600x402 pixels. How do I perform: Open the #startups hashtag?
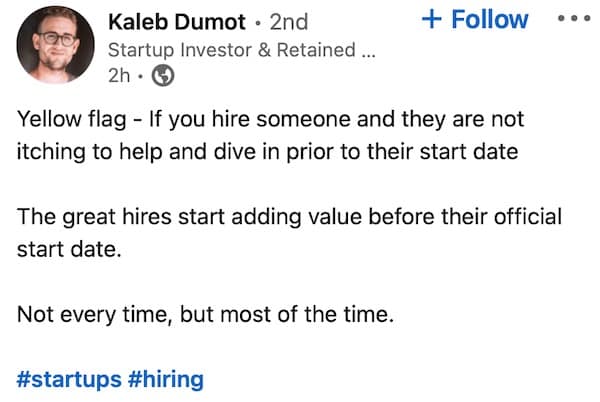[67, 379]
